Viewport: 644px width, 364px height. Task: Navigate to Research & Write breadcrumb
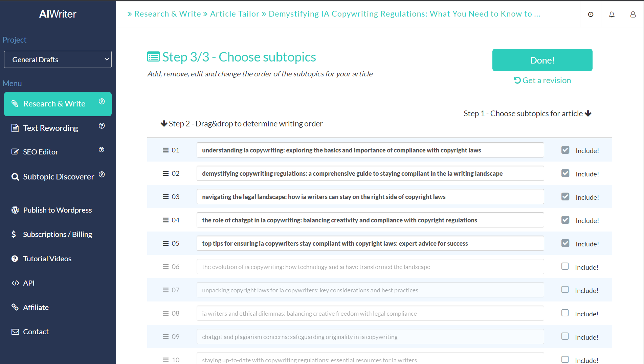[168, 14]
